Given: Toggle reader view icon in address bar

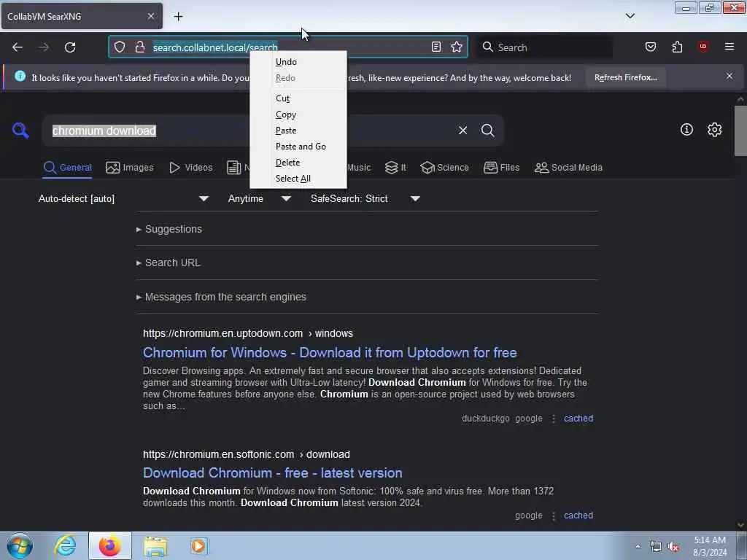Looking at the screenshot, I should tap(436, 47).
